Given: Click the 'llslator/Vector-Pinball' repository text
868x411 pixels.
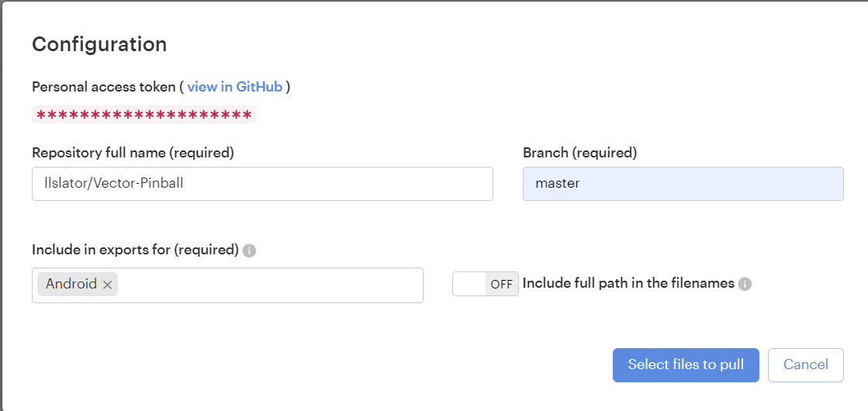Looking at the screenshot, I should click(114, 184).
